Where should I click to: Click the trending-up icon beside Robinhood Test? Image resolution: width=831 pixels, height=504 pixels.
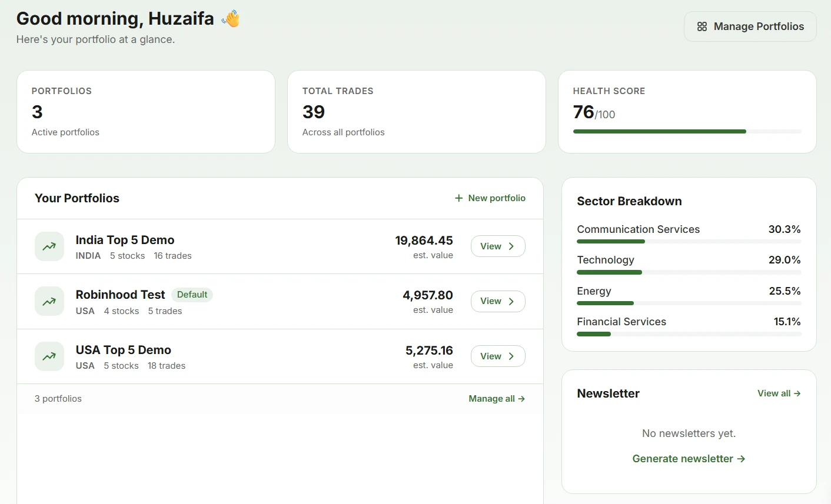click(x=49, y=301)
